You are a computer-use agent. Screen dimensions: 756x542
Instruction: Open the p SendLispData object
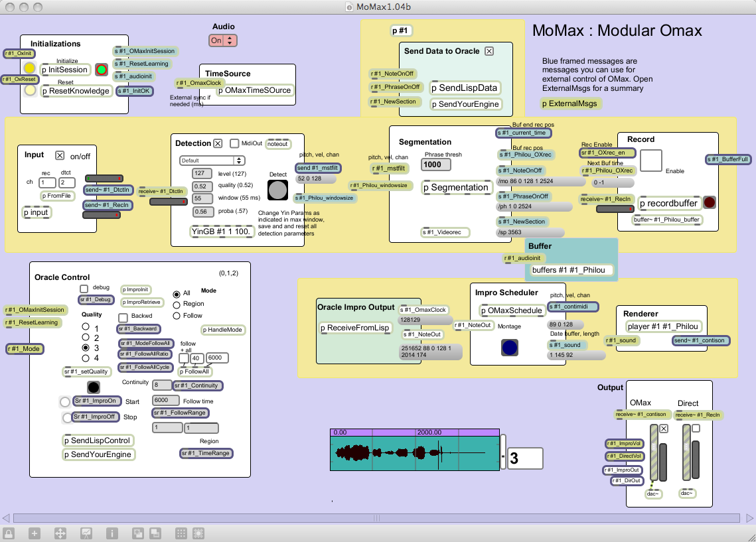point(465,88)
